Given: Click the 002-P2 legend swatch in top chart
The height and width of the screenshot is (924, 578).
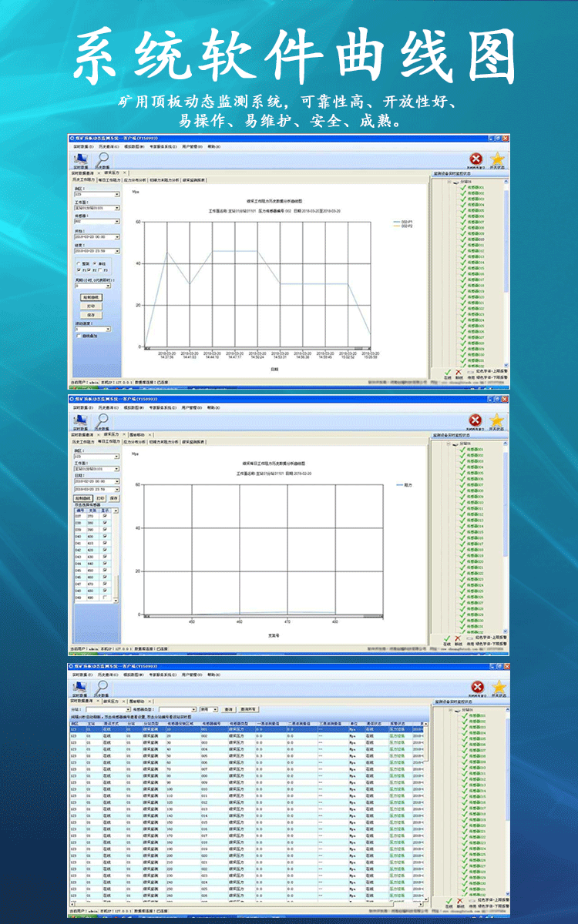Looking at the screenshot, I should click(395, 226).
